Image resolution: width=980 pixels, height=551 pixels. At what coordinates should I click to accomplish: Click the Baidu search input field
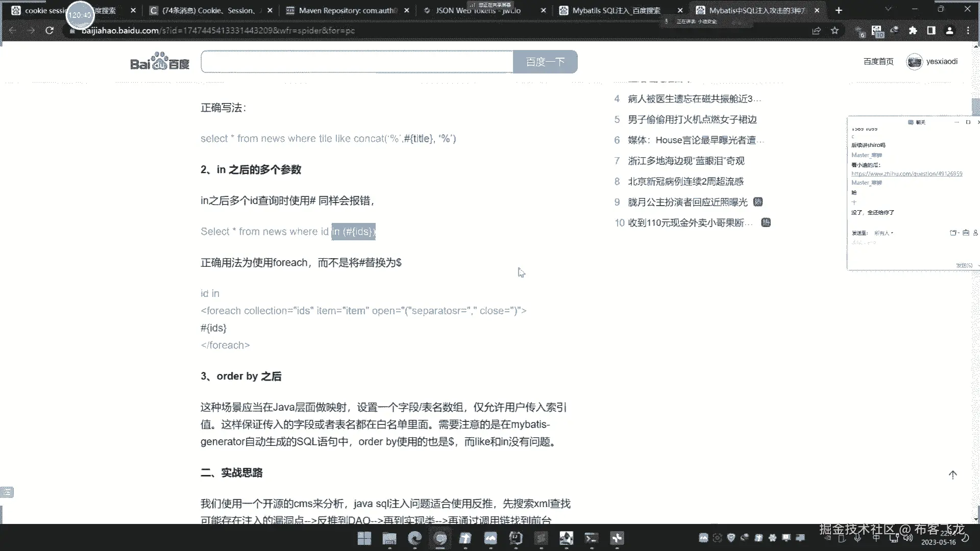point(357,62)
